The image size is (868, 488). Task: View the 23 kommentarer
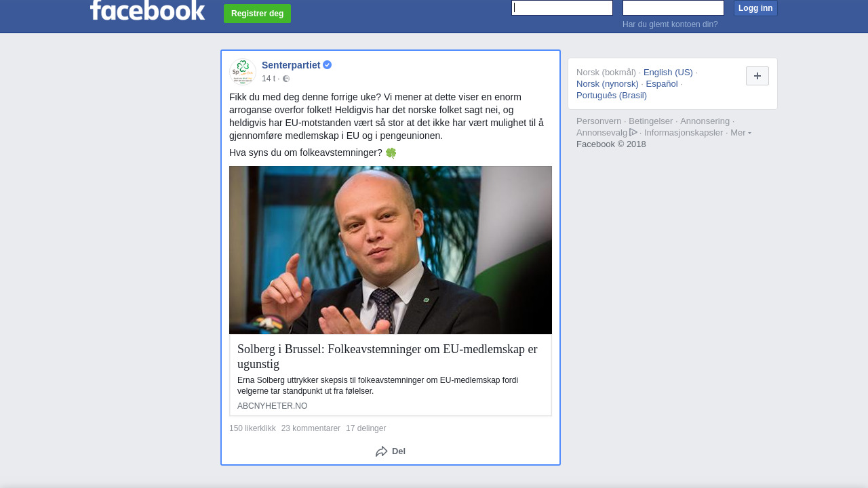point(311,428)
